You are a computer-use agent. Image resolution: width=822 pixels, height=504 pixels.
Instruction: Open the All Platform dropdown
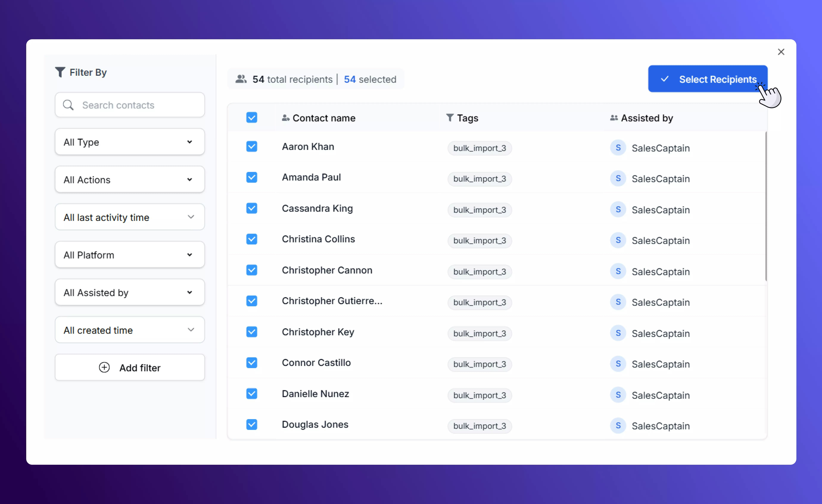[x=129, y=255]
